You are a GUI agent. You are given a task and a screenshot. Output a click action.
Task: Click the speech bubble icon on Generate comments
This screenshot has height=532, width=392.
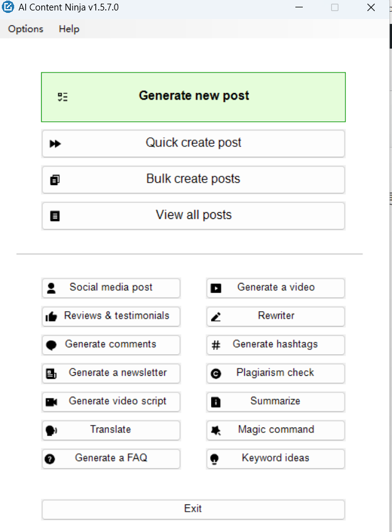click(51, 345)
